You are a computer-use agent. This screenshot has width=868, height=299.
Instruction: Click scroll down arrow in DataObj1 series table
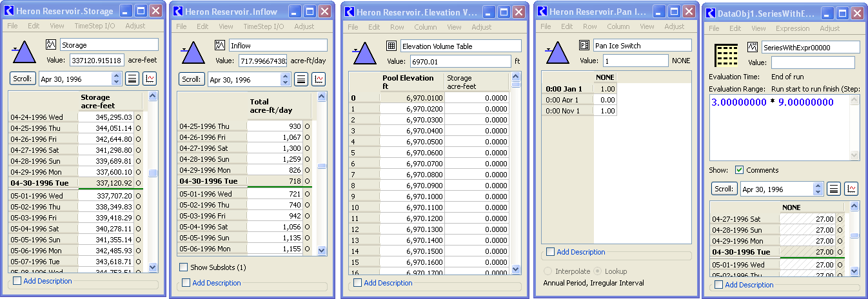854,271
